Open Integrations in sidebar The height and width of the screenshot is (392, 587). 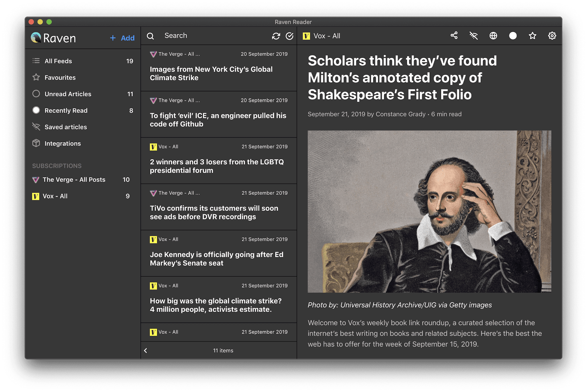click(x=62, y=143)
